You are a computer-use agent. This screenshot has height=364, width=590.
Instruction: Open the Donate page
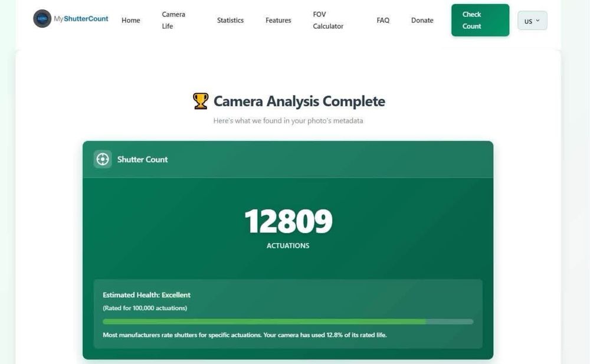pos(422,20)
